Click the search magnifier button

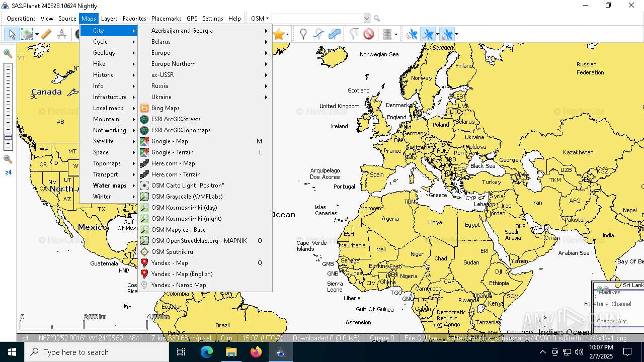[377, 18]
